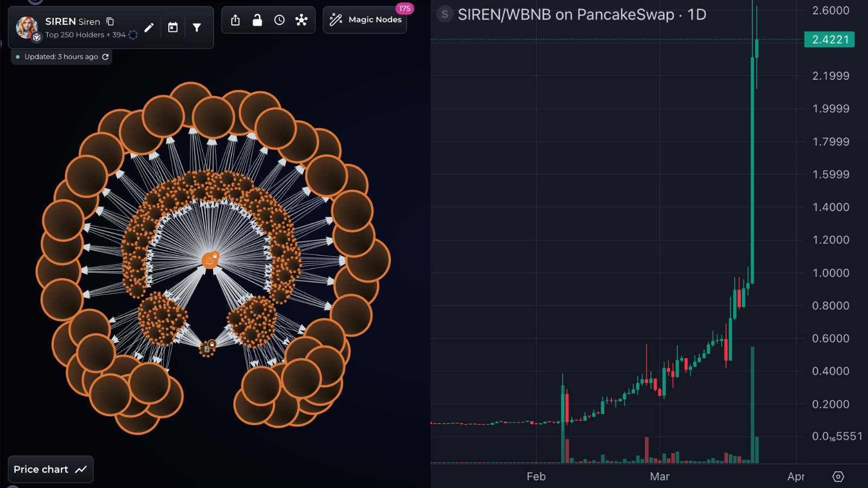Screen dimensions: 868x488
Task: Click the pencil edit icon
Action: click(149, 28)
